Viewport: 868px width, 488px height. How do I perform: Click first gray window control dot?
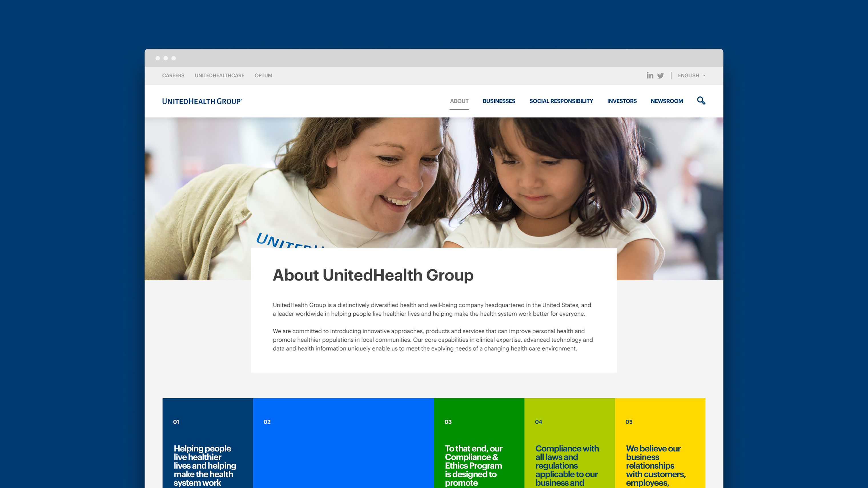[x=158, y=58]
